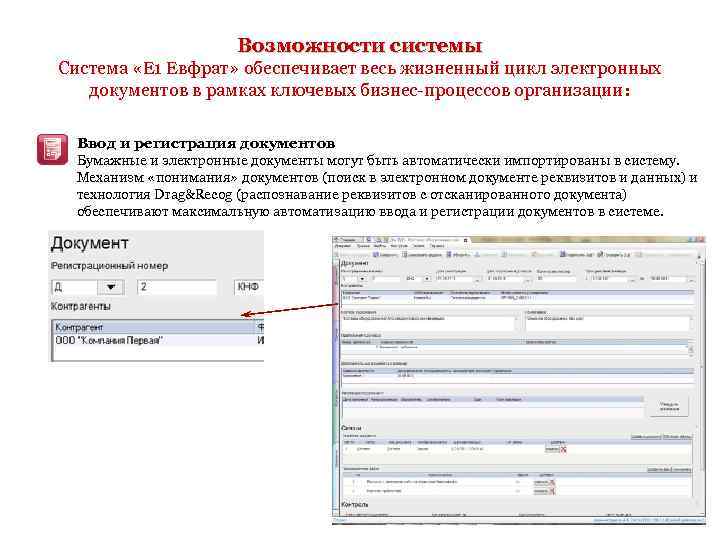Click the 'Контрагент' column header in enlarged panel
Screen dimensions: 720x540
point(154,327)
